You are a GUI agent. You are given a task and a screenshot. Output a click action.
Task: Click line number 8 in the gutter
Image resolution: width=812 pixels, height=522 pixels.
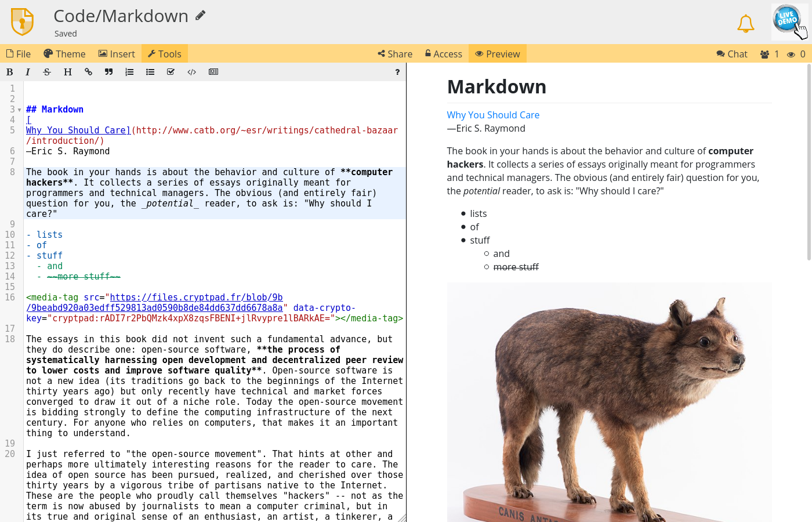click(x=12, y=172)
